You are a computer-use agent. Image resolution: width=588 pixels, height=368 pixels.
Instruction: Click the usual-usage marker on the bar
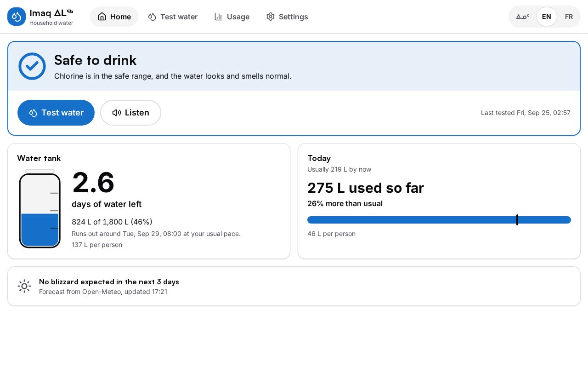(517, 220)
